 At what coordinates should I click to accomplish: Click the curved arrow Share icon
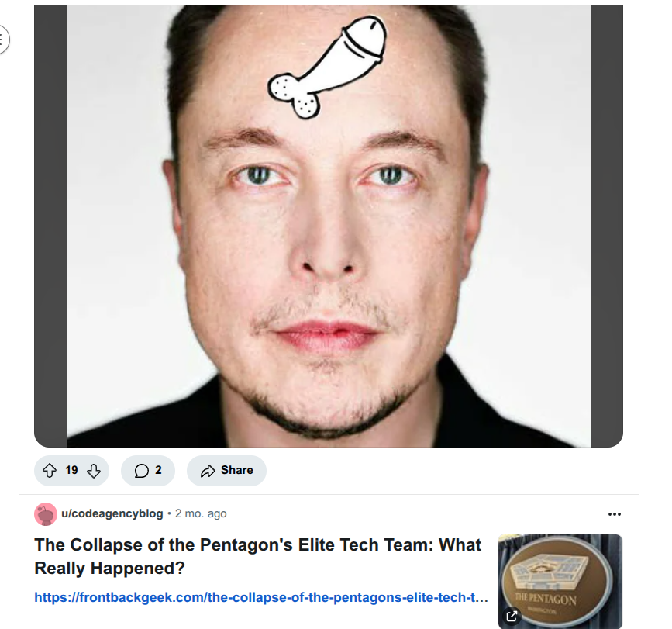click(208, 470)
